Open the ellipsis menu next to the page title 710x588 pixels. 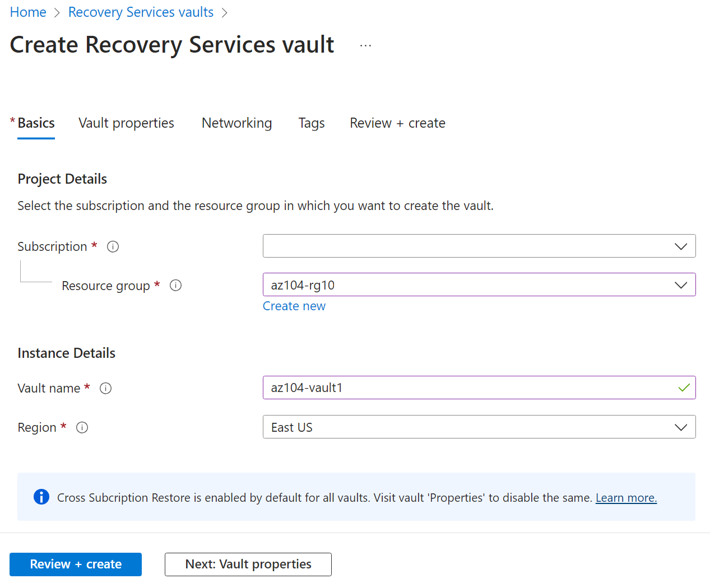[x=365, y=45]
